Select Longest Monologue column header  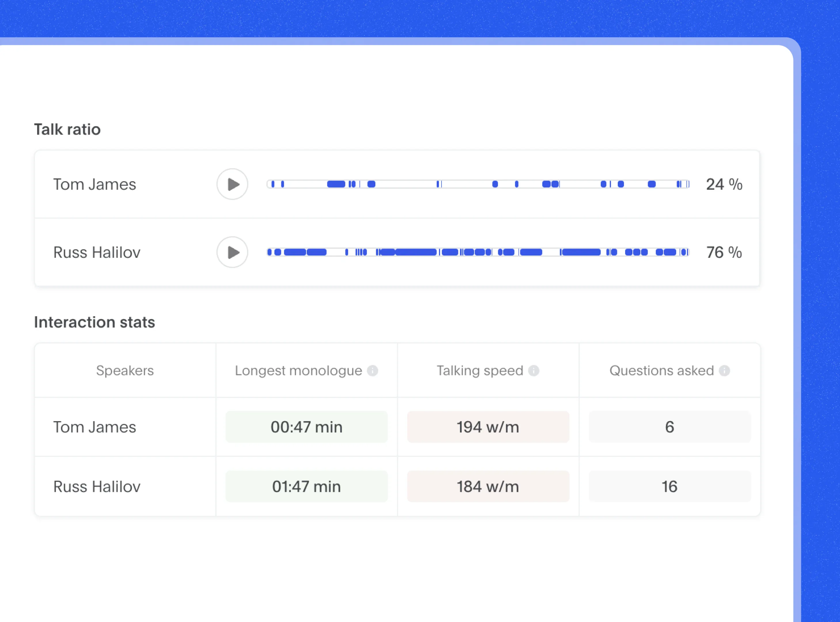point(307,370)
